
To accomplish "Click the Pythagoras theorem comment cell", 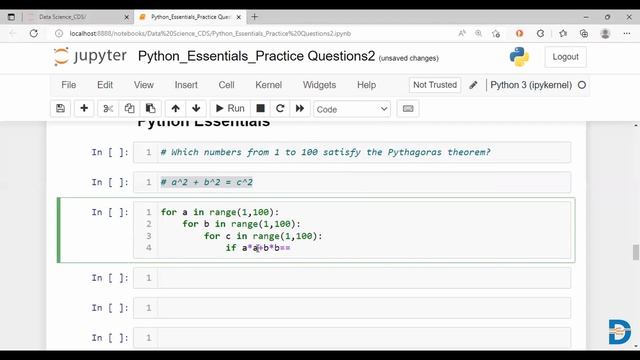I will pos(352,152).
